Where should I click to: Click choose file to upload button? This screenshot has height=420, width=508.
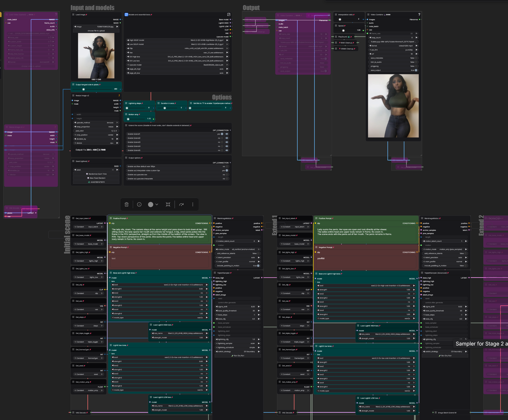(96, 31)
